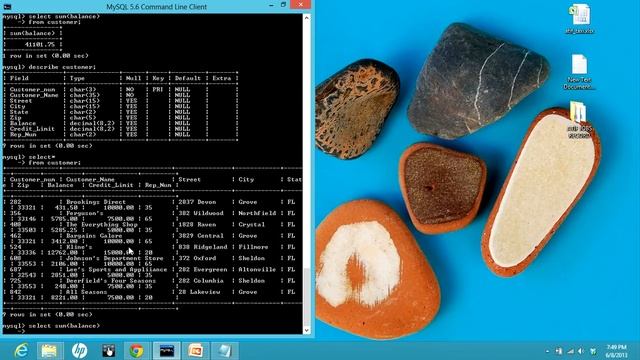Minimize the MySQL Command Line Client window
This screenshot has height=360, width=640.
click(271, 5)
